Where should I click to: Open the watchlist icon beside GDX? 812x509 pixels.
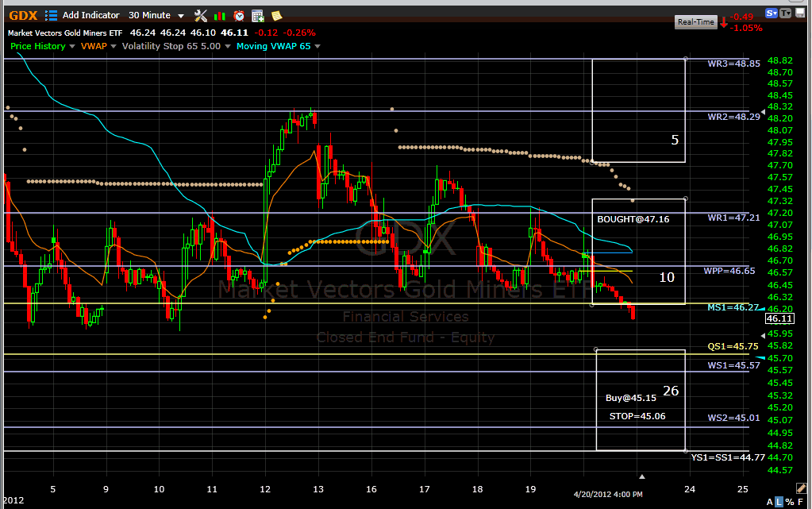pos(51,16)
